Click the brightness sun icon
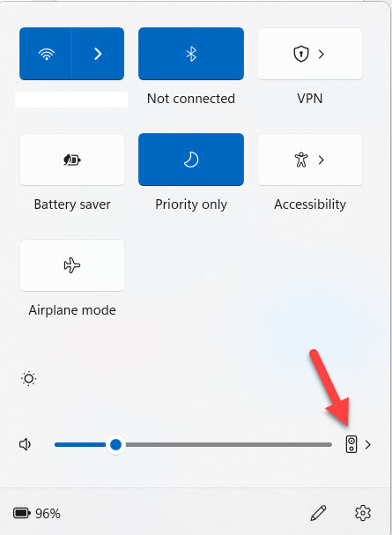Image resolution: width=392 pixels, height=535 pixels. pos(29,379)
